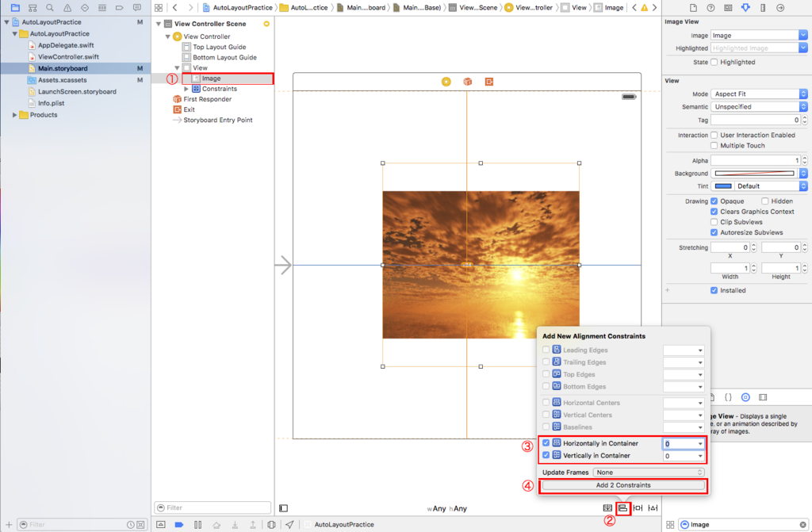Expand the Products folder

14,115
